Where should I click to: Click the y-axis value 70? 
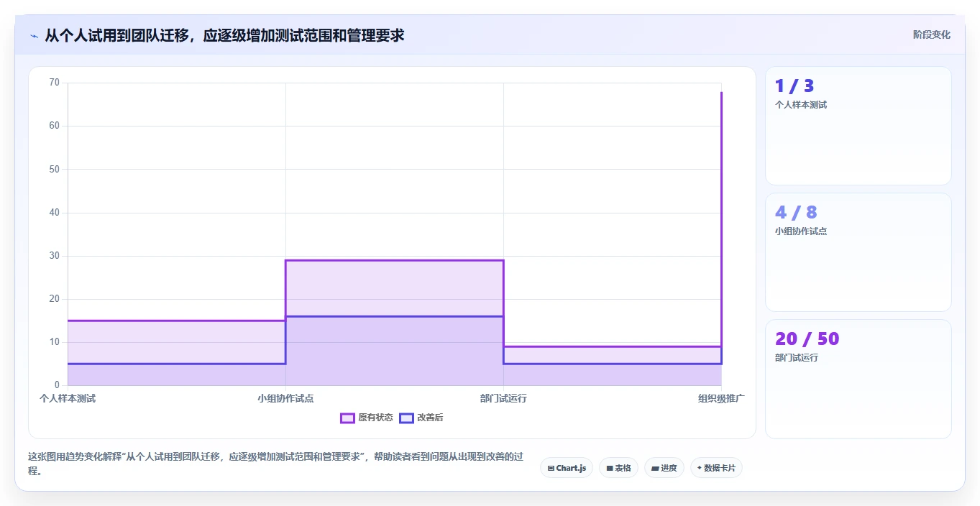point(55,83)
